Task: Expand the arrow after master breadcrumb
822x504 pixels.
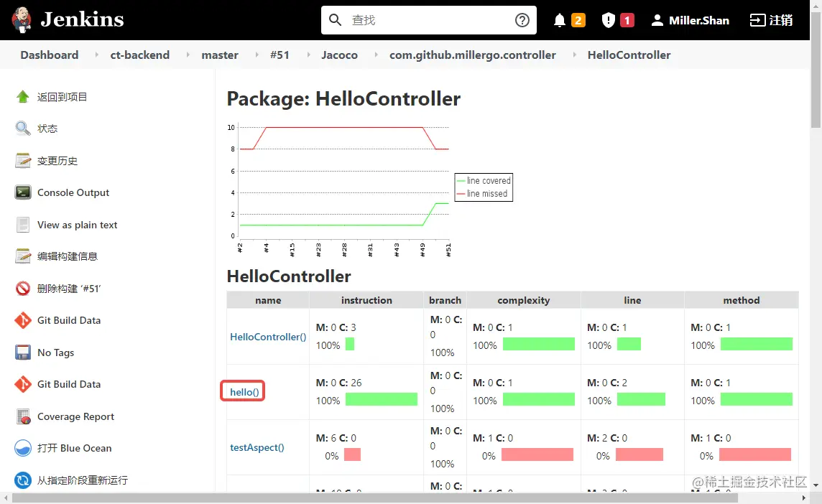Action: [257, 55]
